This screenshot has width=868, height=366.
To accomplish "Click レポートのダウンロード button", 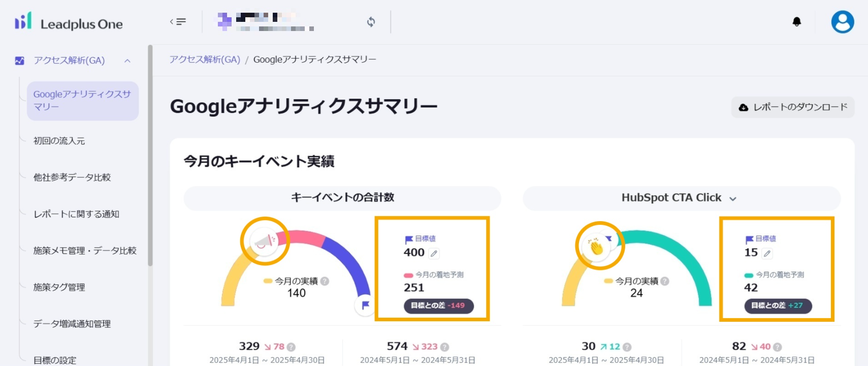I will pos(792,107).
